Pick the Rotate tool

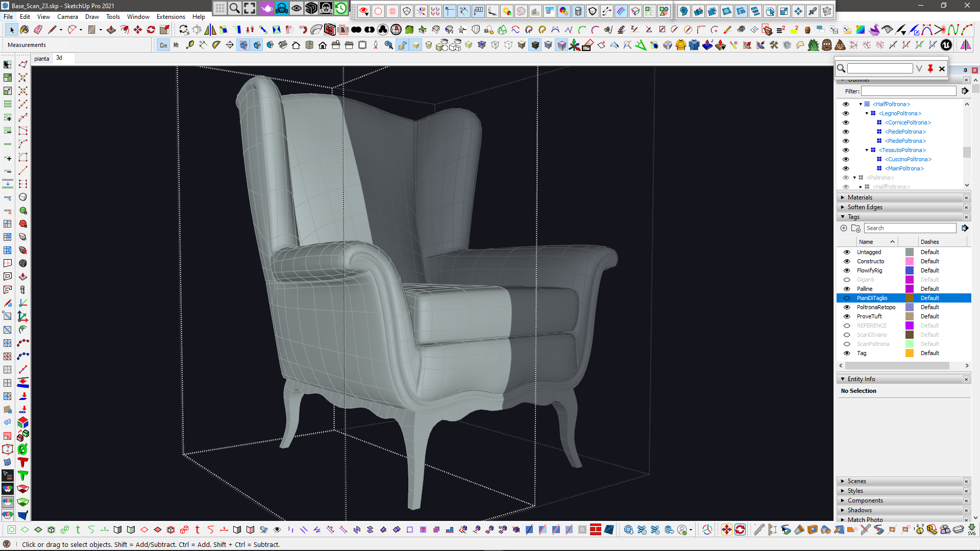151,30
